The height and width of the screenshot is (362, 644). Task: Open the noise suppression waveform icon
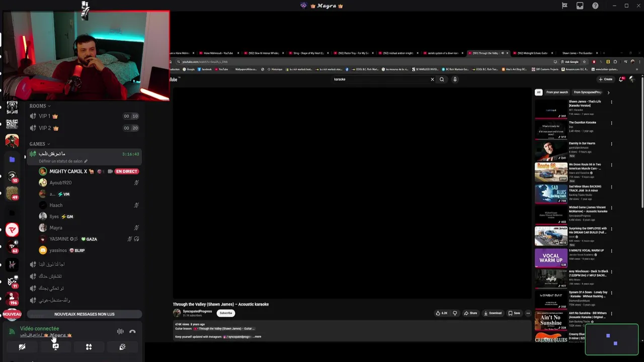[x=120, y=331]
